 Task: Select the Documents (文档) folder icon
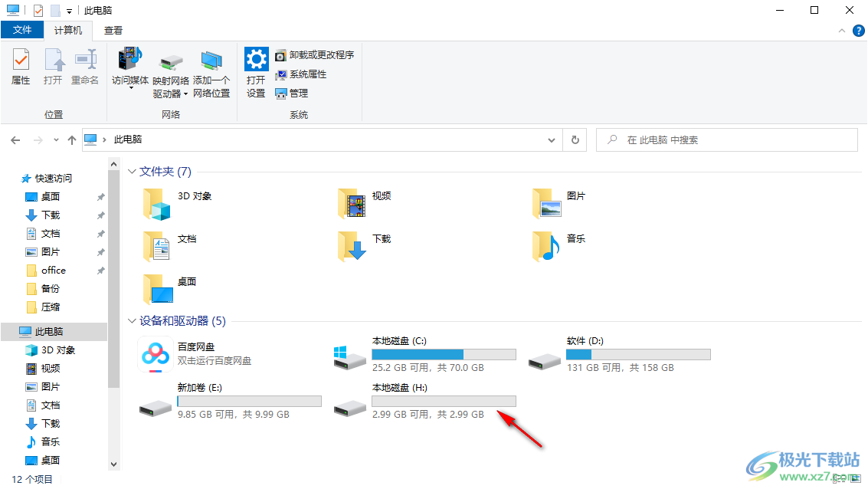[157, 247]
